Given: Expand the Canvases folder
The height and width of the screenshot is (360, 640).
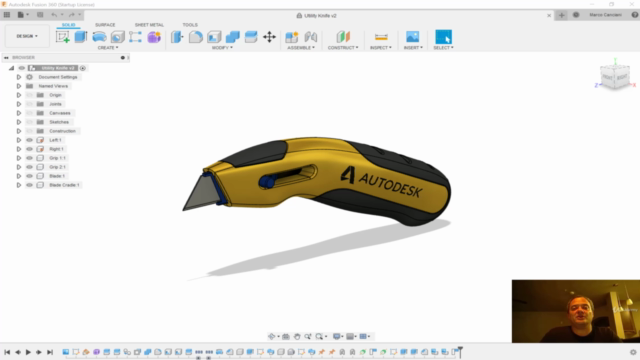Looking at the screenshot, I should [x=19, y=113].
